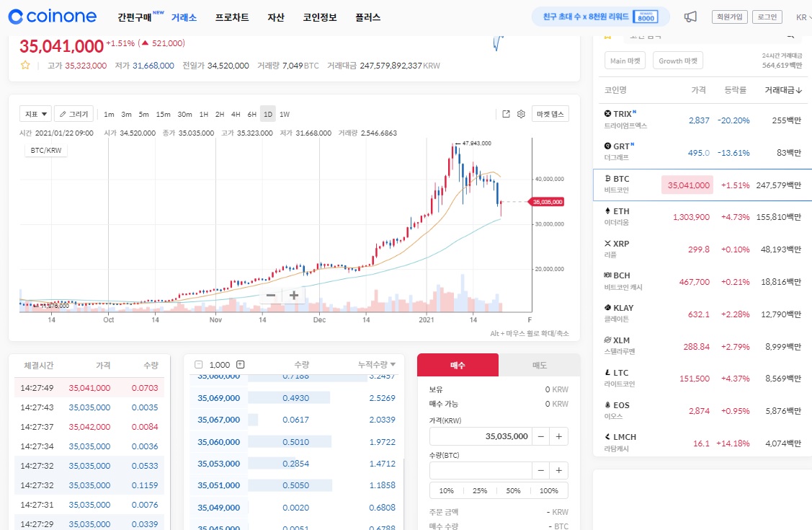Open the 프로차트 menu
The height and width of the screenshot is (530, 812).
pyautogui.click(x=232, y=17)
